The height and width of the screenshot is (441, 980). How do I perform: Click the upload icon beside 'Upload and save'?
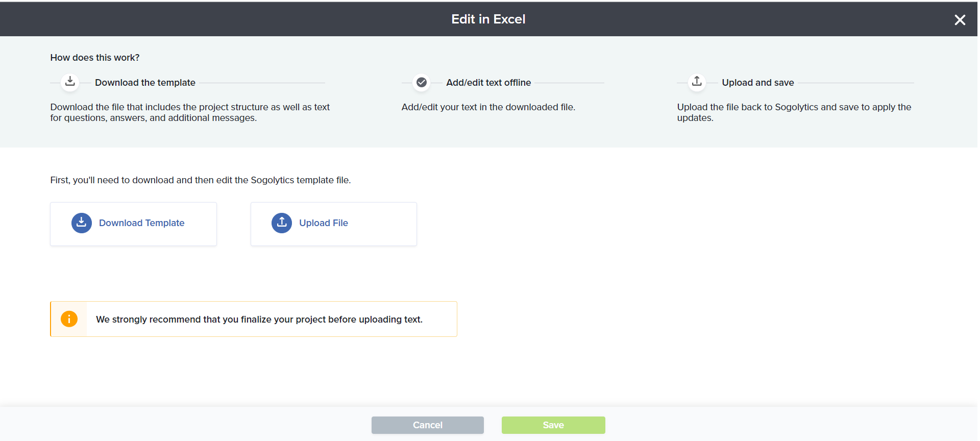point(697,82)
